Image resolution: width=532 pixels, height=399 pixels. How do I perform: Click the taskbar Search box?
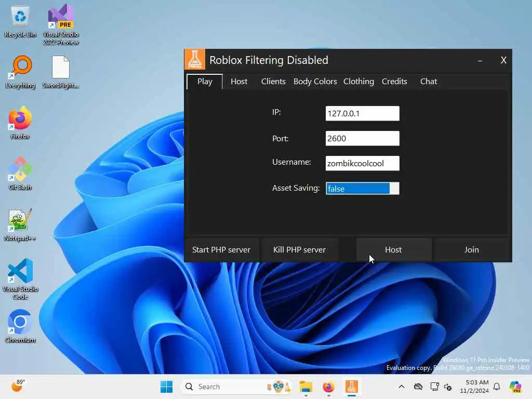pyautogui.click(x=236, y=387)
